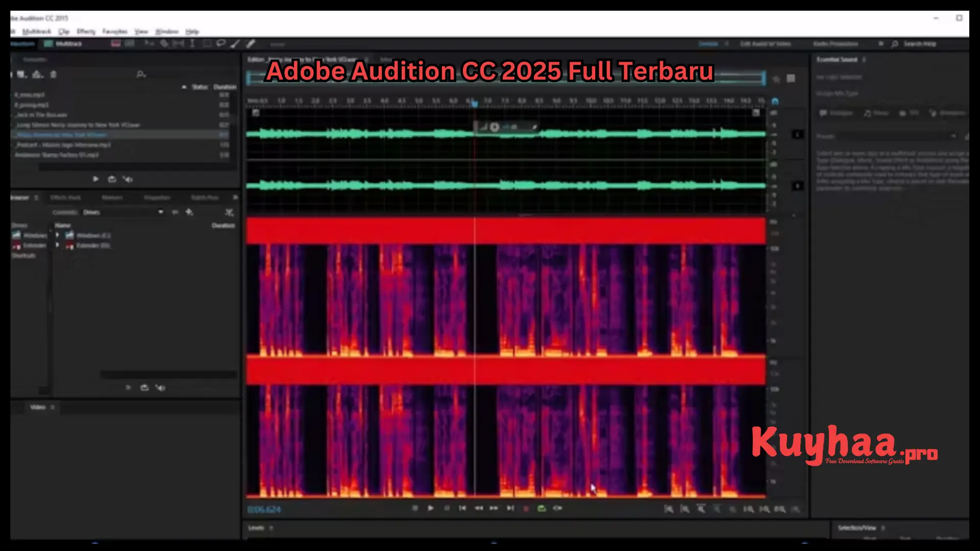Image resolution: width=980 pixels, height=551 pixels.
Task: Click Search Help at top right
Action: pyautogui.click(x=919, y=44)
